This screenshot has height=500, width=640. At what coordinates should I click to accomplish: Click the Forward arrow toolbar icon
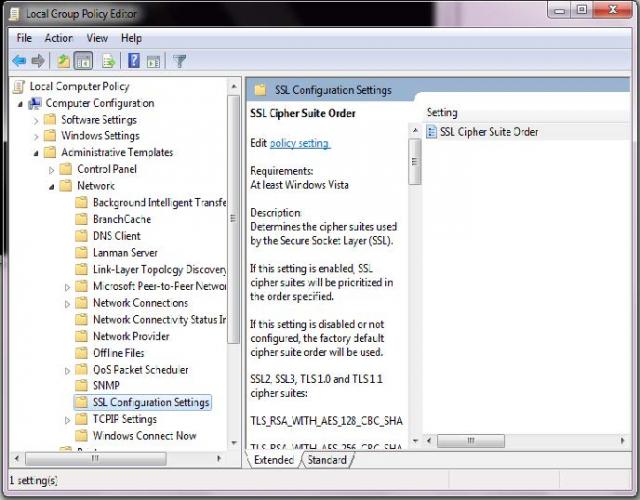[x=38, y=61]
